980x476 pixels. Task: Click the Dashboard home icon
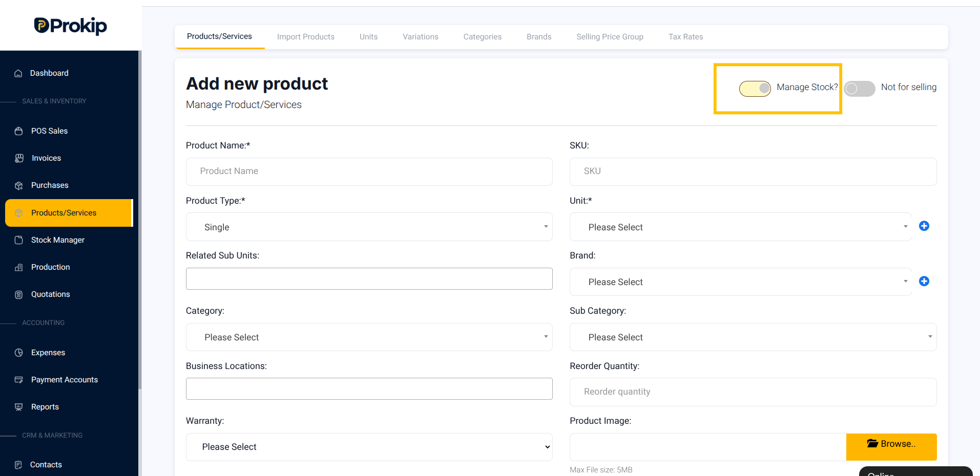coord(18,73)
